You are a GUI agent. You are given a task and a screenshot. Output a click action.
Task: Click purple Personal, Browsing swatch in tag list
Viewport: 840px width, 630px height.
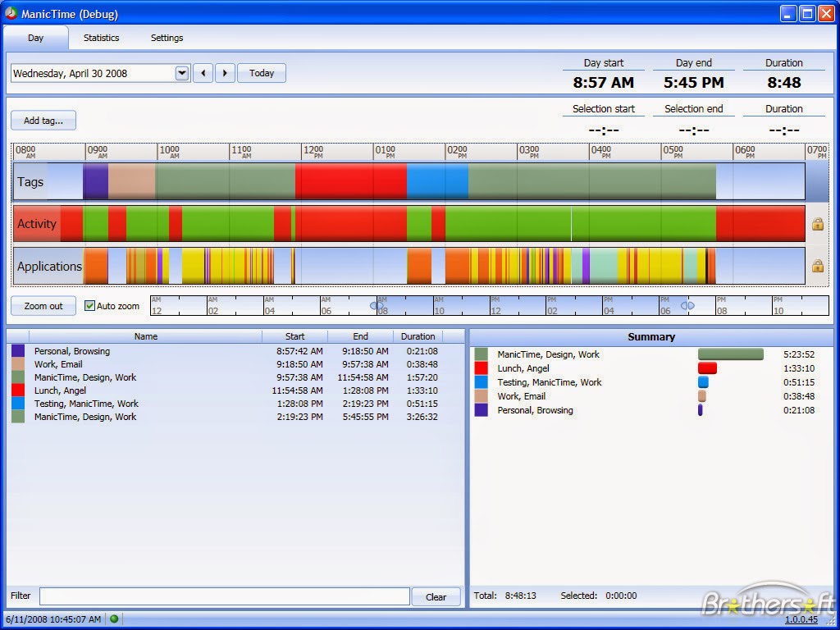coord(18,351)
